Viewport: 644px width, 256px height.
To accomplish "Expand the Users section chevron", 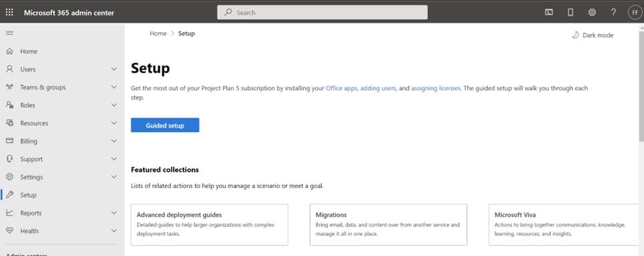I will (114, 69).
